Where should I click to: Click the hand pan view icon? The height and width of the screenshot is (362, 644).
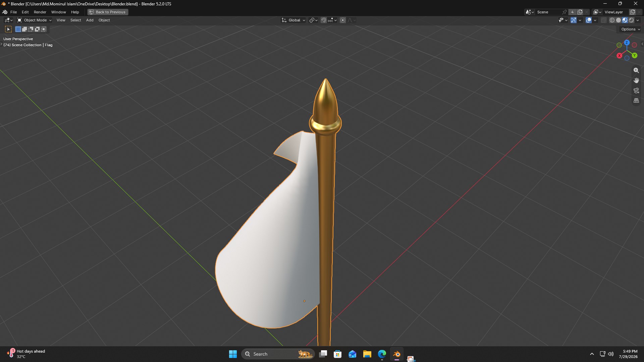(636, 80)
